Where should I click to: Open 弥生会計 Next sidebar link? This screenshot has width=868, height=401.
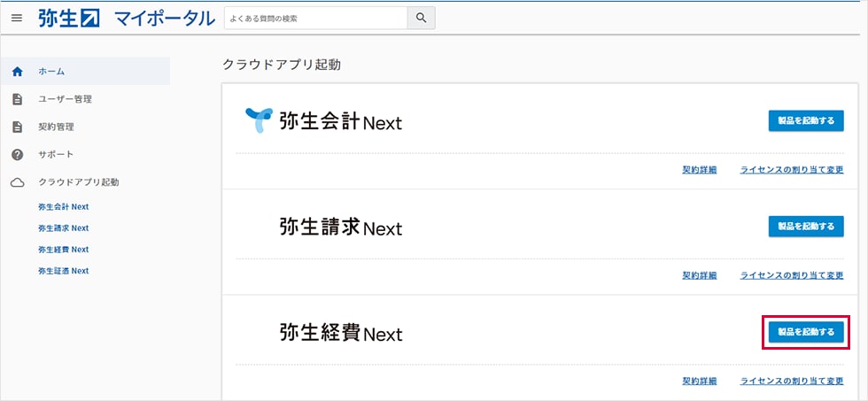tap(63, 207)
